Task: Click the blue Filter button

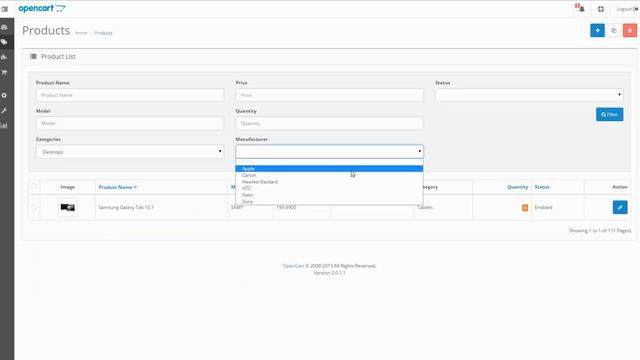Action: (x=609, y=114)
